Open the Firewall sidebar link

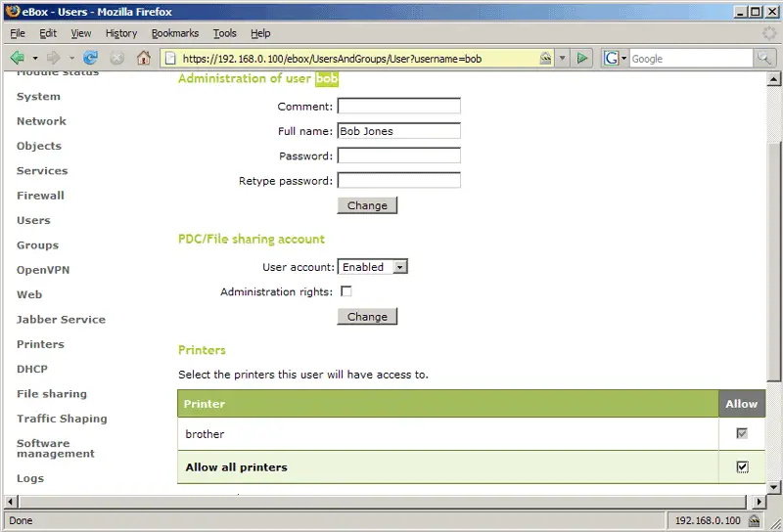pyautogui.click(x=40, y=196)
